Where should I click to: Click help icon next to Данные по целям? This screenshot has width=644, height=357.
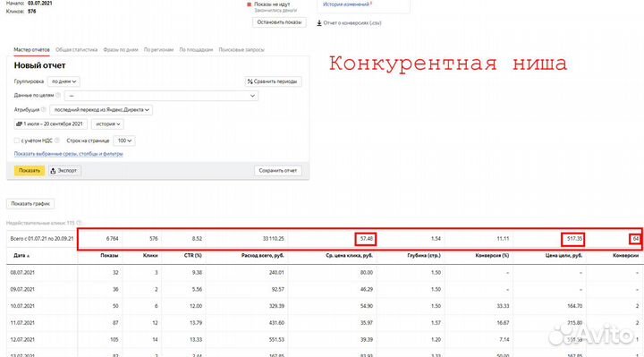58,96
